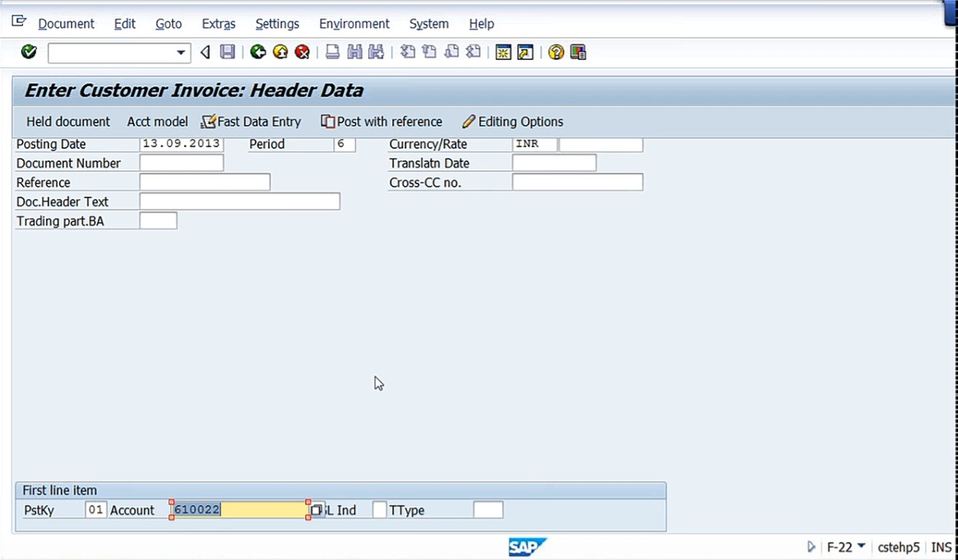Go to First Page icon
Image resolution: width=958 pixels, height=560 pixels.
pyautogui.click(x=408, y=52)
